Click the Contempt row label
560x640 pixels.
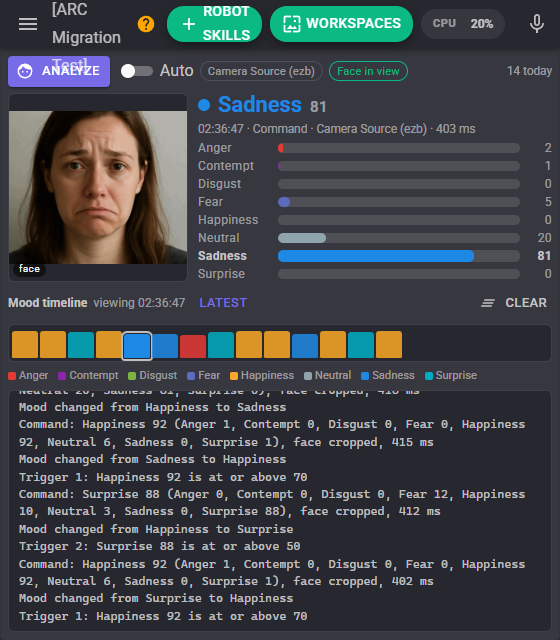click(226, 166)
